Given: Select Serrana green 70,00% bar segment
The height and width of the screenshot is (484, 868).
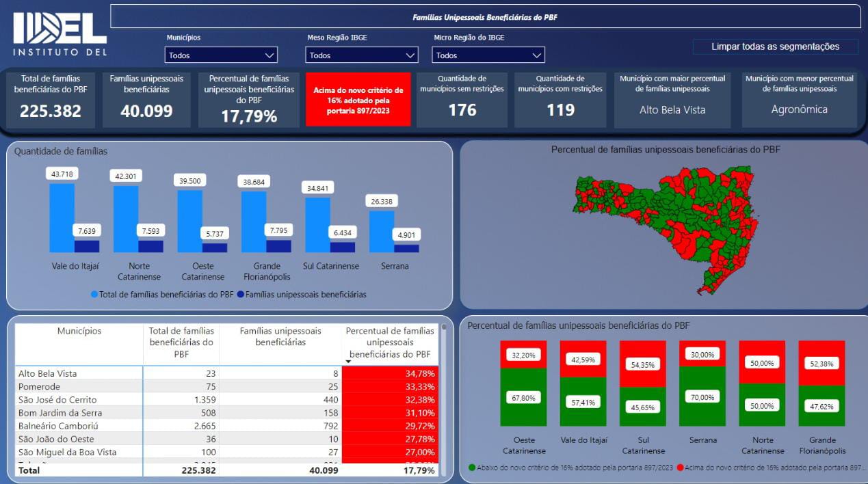Looking at the screenshot, I should pos(702,396).
